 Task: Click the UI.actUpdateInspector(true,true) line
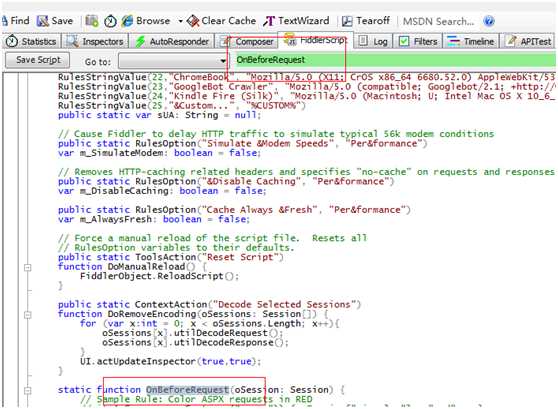coord(170,361)
